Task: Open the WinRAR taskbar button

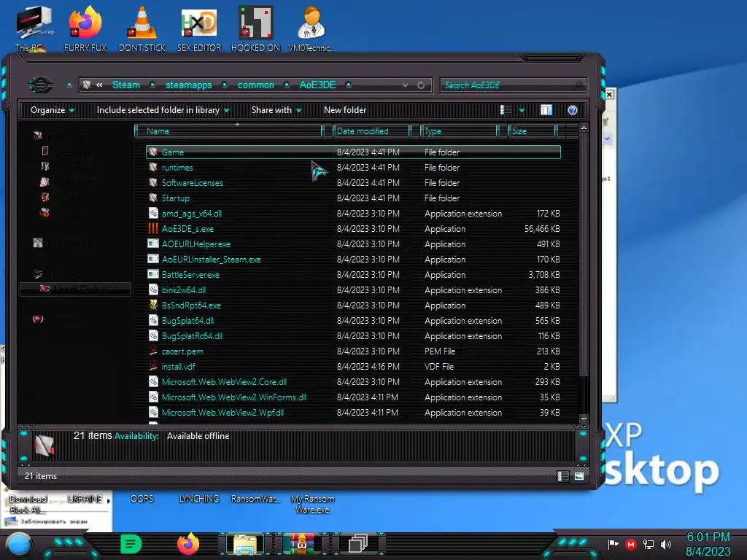Action: pos(301,544)
